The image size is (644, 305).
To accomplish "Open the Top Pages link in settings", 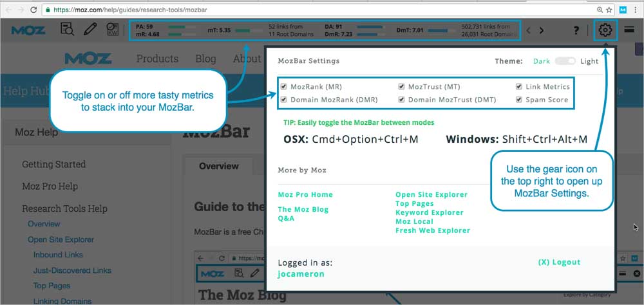I will (414, 203).
